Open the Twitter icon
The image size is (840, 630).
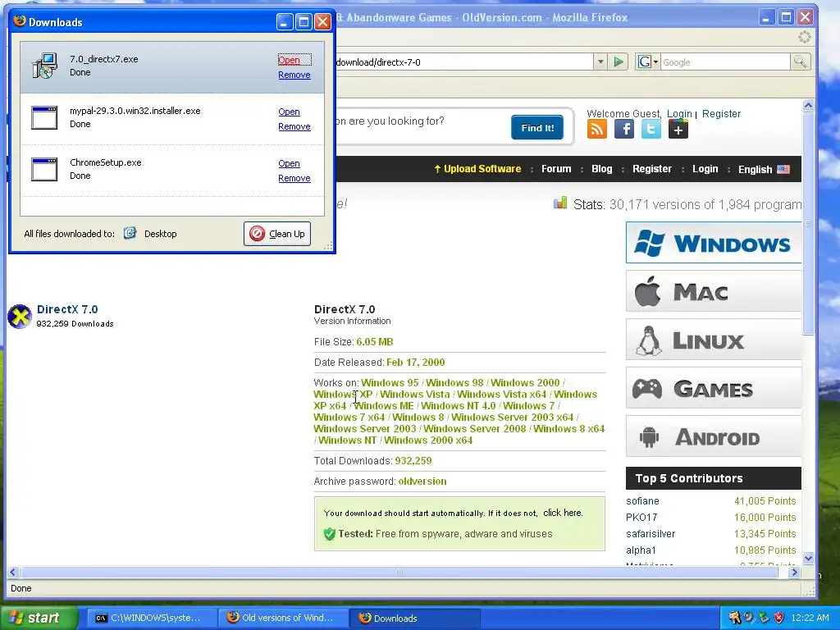click(651, 129)
